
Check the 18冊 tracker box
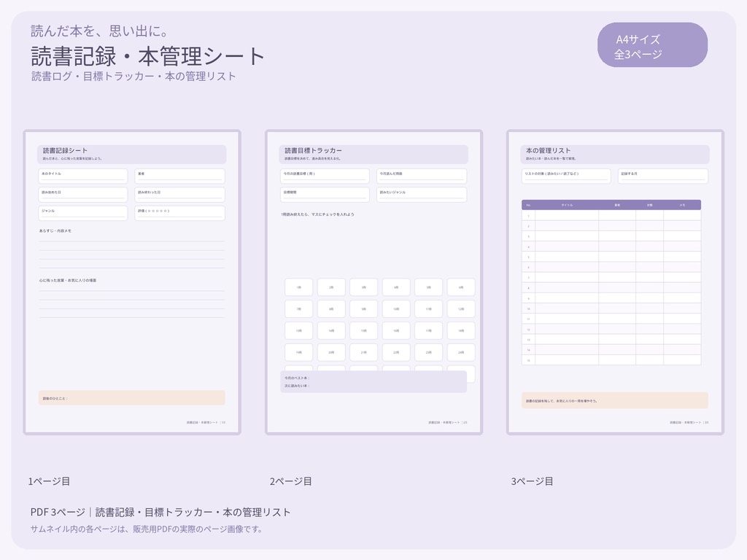pos(461,330)
